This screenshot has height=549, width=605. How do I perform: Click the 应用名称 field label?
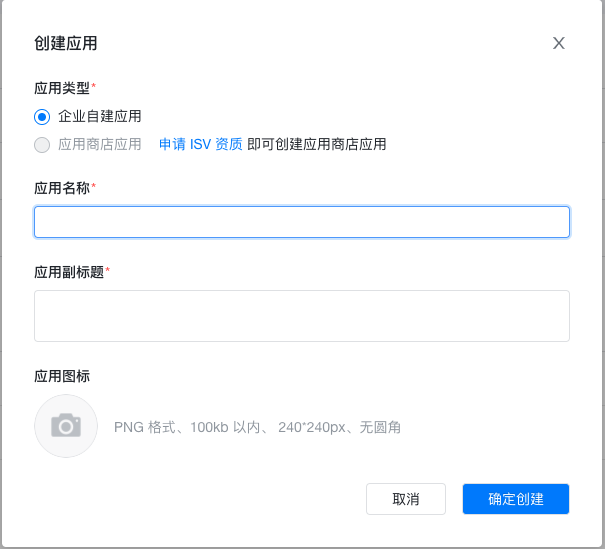pyautogui.click(x=62, y=188)
